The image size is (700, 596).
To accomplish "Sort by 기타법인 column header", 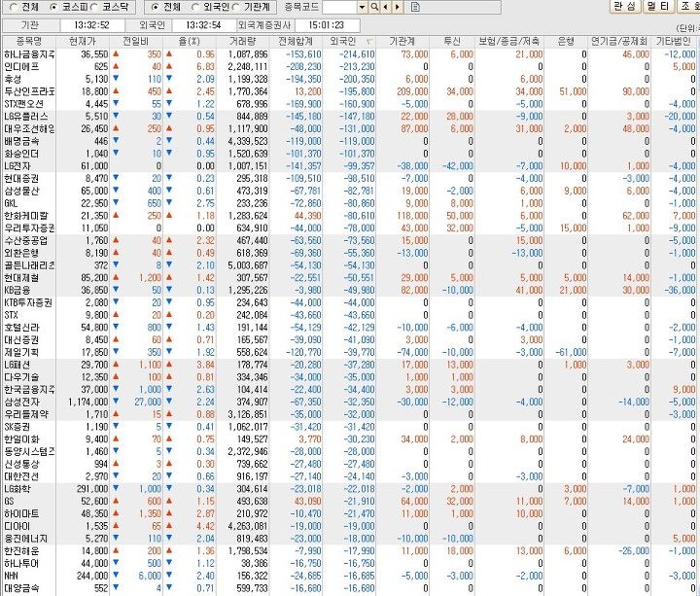I will point(674,42).
